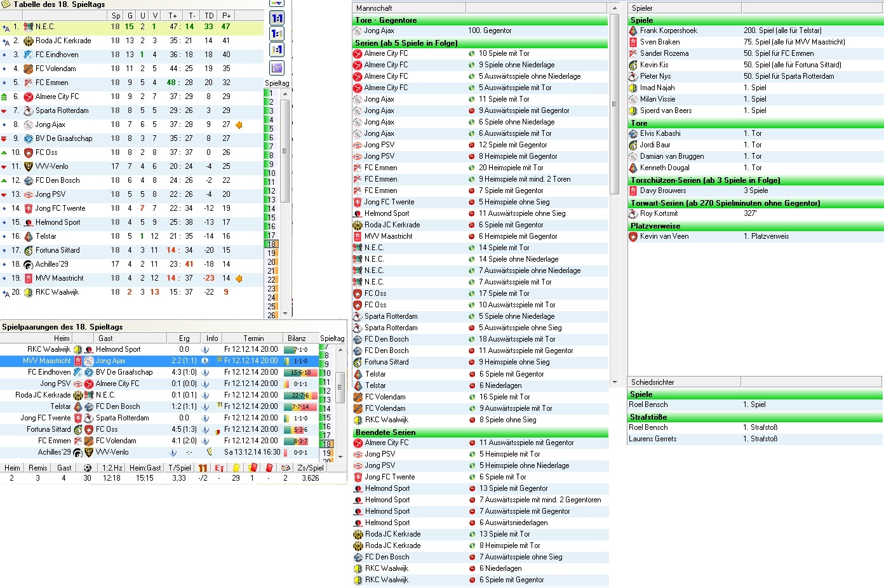
Task: Click the Schiedsrichter column header
Action: [x=684, y=382]
